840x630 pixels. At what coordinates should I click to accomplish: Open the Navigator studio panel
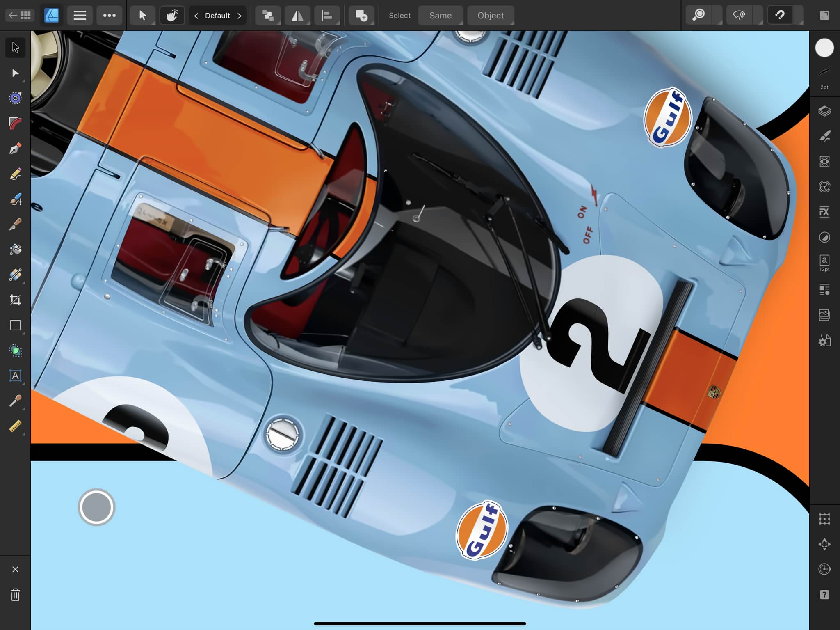click(x=824, y=544)
